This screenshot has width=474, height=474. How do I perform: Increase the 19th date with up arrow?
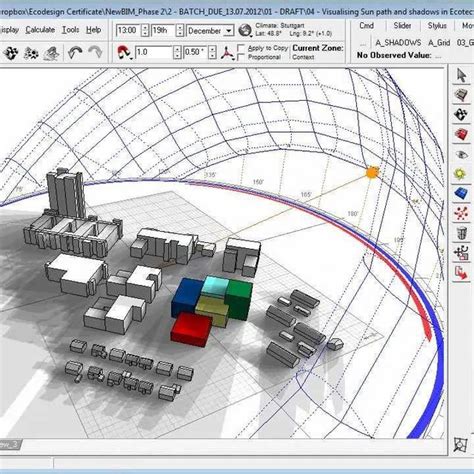tap(180, 27)
